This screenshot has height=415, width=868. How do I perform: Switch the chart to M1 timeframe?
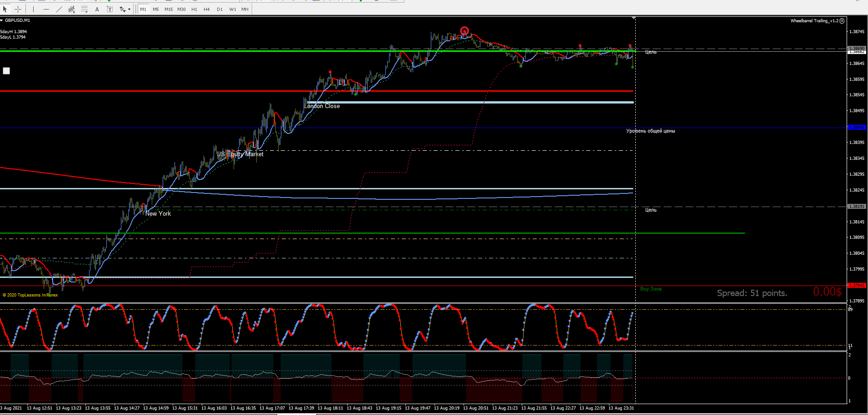pos(143,9)
